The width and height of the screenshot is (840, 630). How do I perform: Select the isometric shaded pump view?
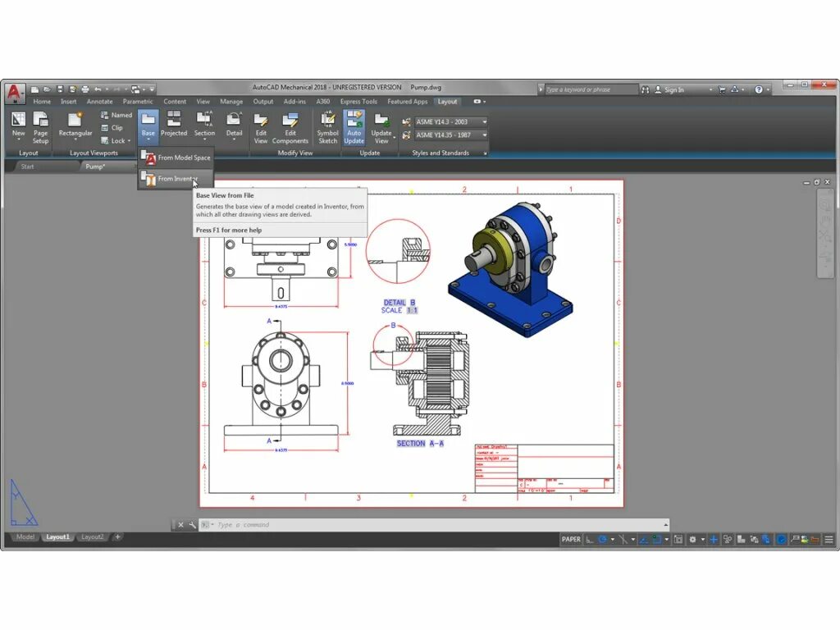click(510, 269)
